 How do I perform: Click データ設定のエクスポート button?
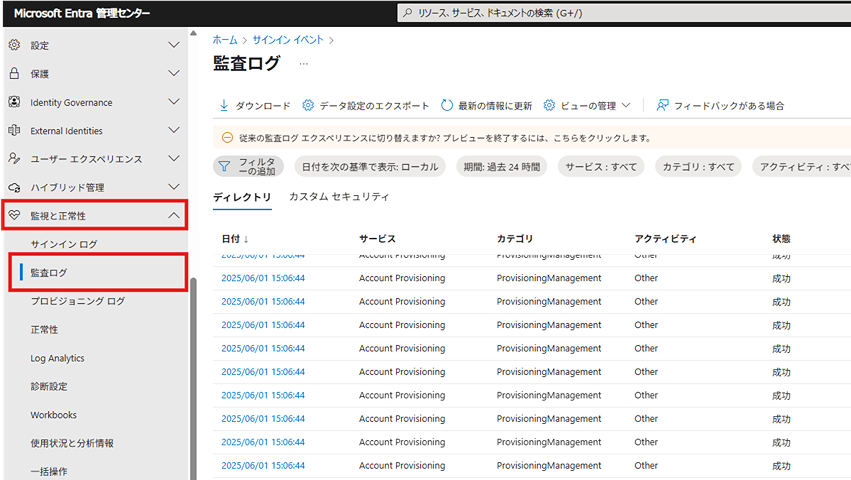(x=366, y=105)
